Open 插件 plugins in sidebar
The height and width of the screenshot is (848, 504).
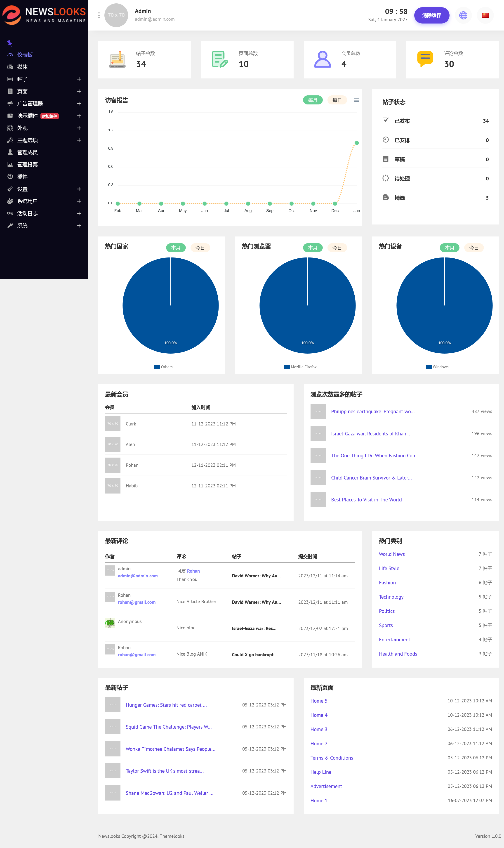pyautogui.click(x=22, y=177)
